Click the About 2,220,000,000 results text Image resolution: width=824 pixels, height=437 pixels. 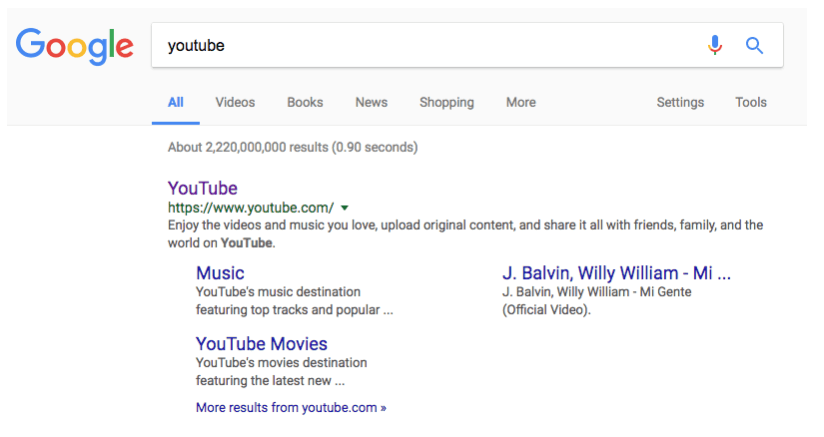click(293, 147)
